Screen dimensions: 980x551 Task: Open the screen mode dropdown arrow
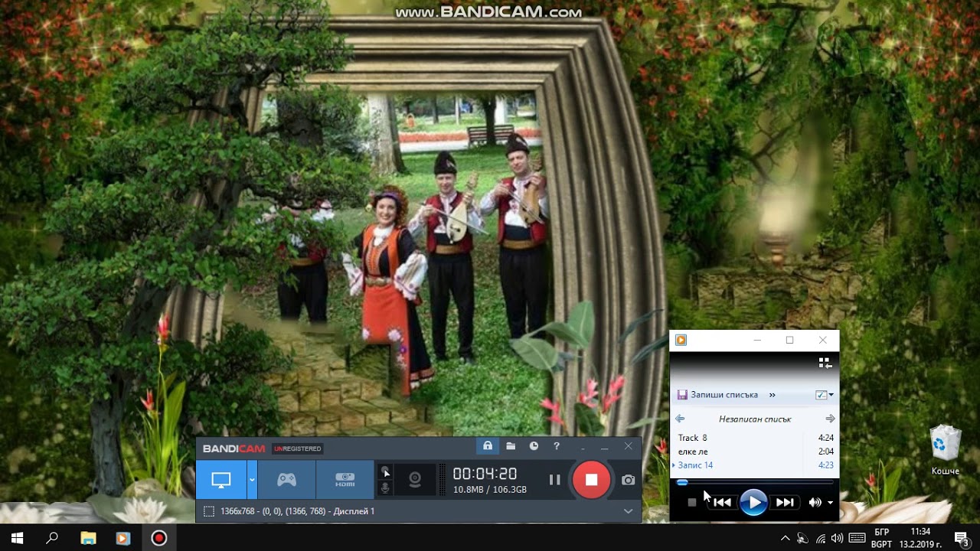coord(252,480)
